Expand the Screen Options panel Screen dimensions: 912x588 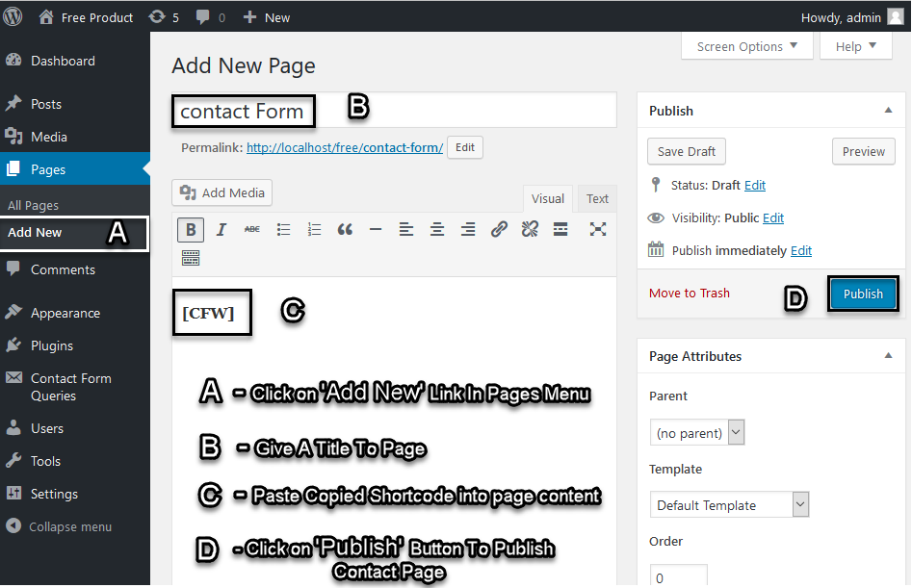point(747,46)
